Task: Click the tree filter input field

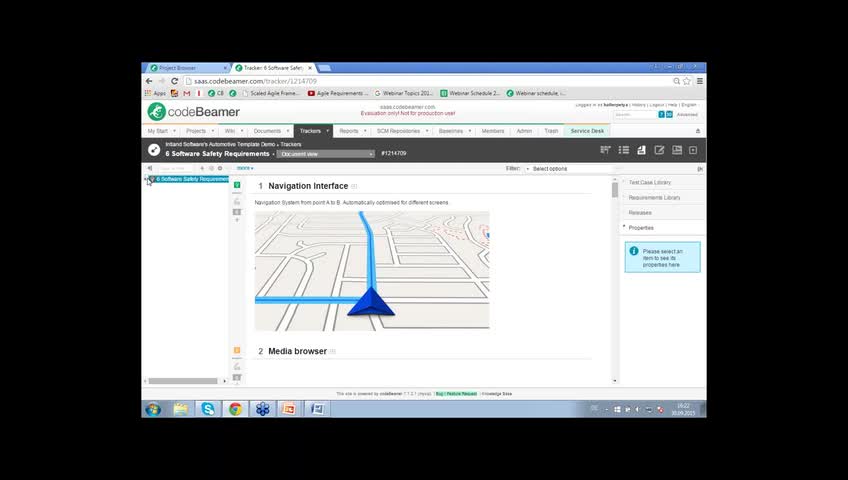Action: click(x=175, y=168)
